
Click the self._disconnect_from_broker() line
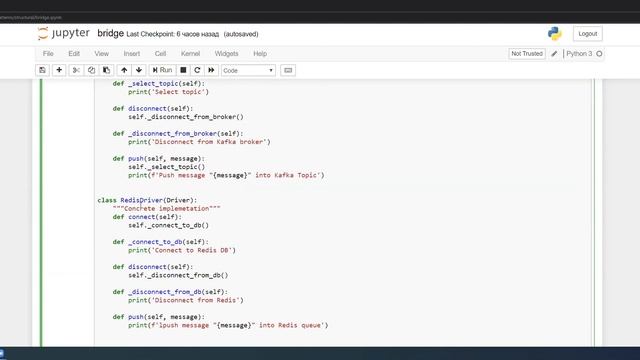pos(186,117)
